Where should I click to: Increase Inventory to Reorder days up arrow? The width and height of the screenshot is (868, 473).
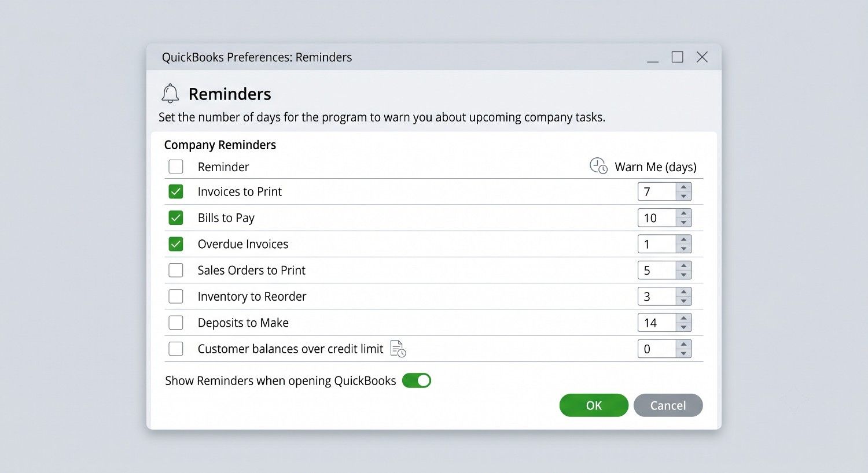point(683,292)
